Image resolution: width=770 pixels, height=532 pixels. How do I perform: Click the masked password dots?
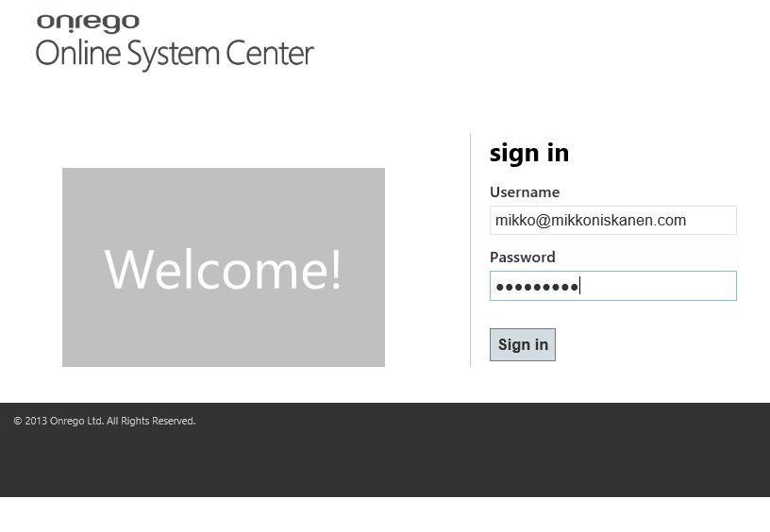pos(536,287)
